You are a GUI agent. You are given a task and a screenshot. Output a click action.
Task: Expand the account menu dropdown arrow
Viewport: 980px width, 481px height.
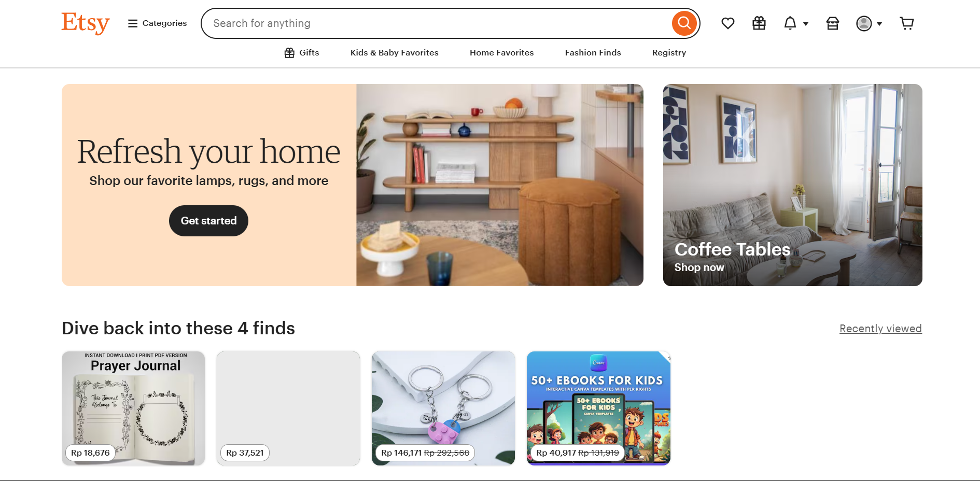[879, 24]
